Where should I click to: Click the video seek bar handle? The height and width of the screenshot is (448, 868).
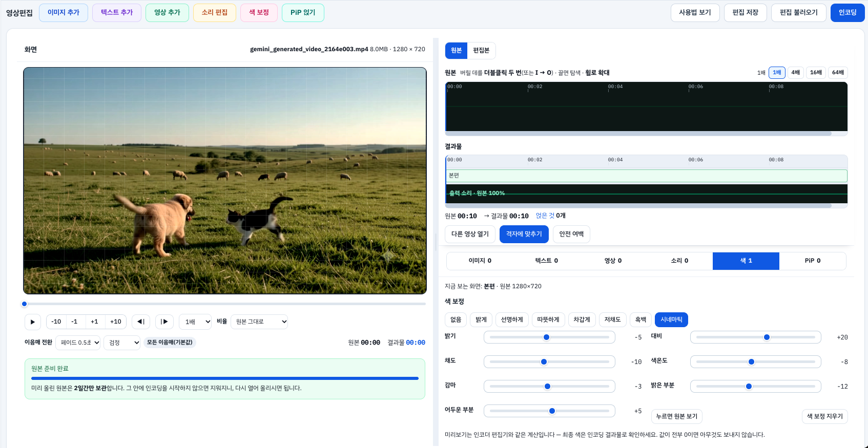coord(24,304)
